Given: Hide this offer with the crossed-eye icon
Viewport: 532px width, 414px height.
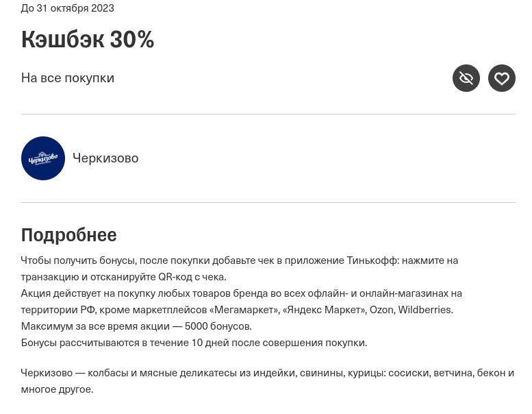Looking at the screenshot, I should click(x=466, y=78).
